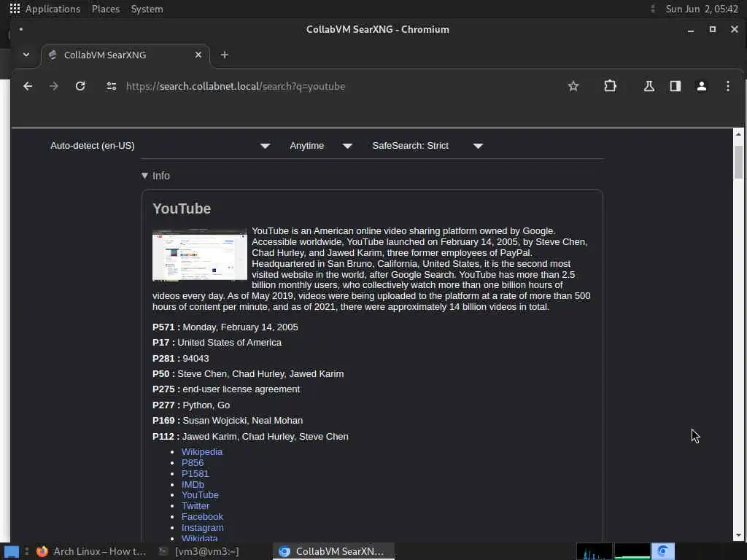Click the Applications grid icon
The height and width of the screenshot is (560, 747).
[15, 9]
